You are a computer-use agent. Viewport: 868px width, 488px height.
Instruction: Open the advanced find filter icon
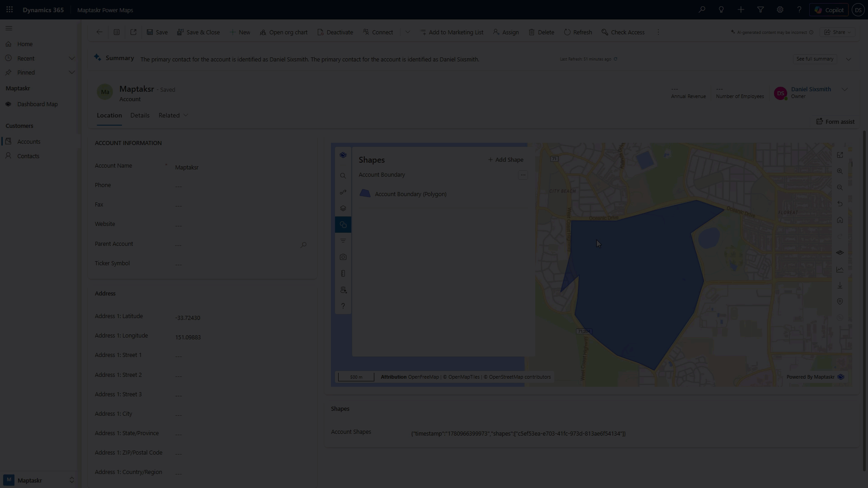tap(760, 9)
